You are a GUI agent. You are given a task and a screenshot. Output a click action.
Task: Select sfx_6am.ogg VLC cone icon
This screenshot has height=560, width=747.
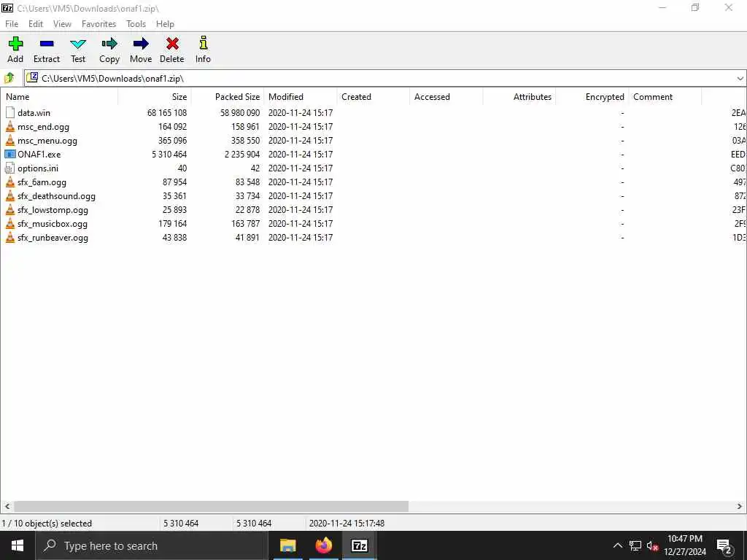(x=10, y=182)
